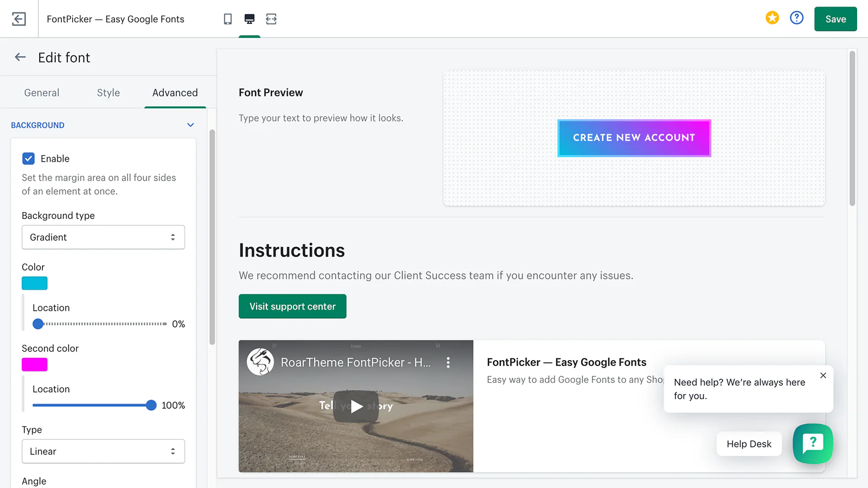Open the video options three-dot menu

(448, 362)
